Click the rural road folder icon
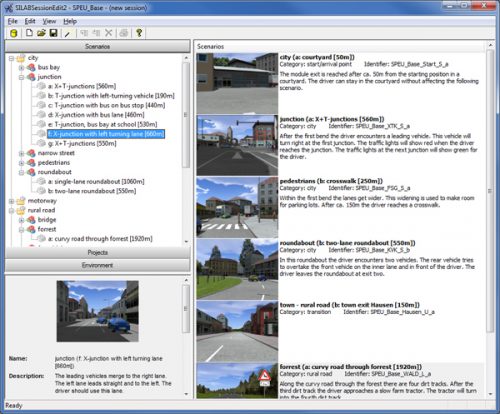The width and height of the screenshot is (500, 414). pos(21,210)
